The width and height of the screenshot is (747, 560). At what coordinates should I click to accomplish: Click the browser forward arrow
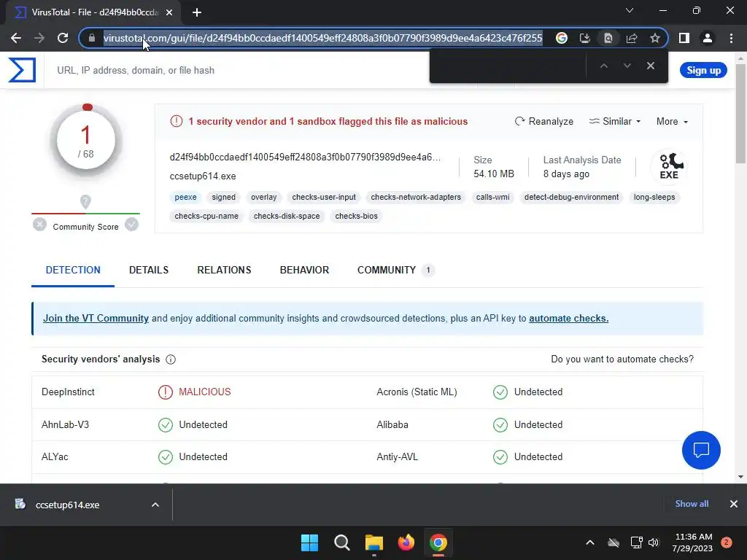point(39,38)
